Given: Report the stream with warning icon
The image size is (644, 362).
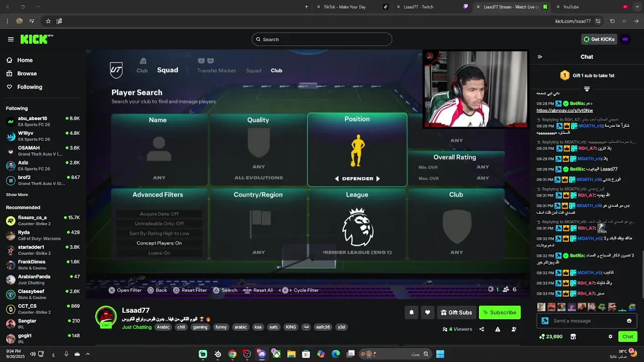Looking at the screenshot, I should point(498,329).
